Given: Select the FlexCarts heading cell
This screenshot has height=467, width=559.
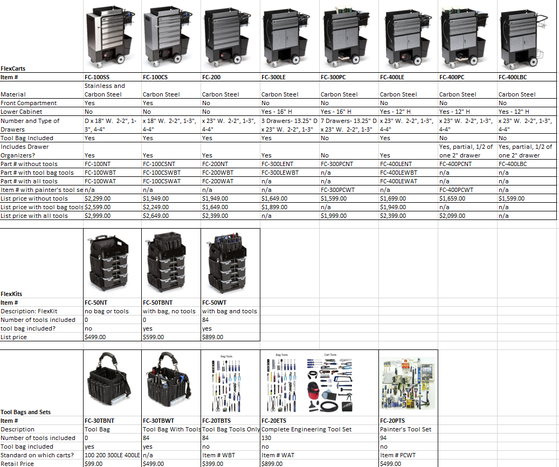Looking at the screenshot, I should click(42, 68).
